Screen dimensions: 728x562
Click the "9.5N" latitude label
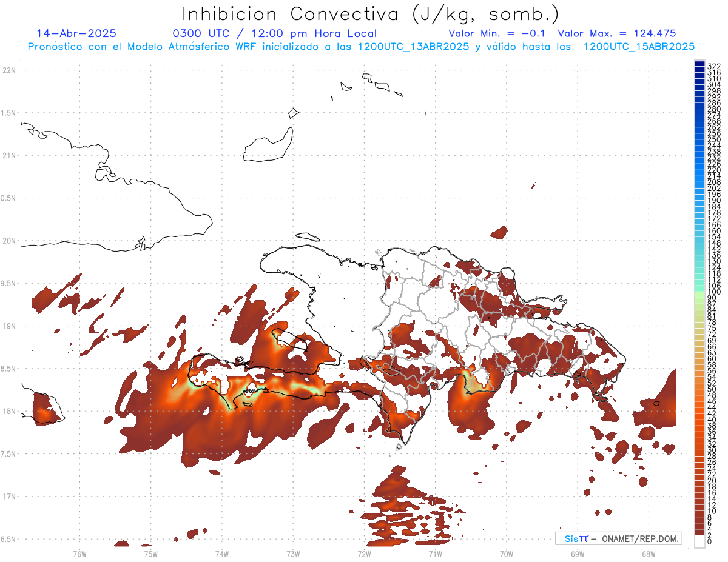click(8, 283)
